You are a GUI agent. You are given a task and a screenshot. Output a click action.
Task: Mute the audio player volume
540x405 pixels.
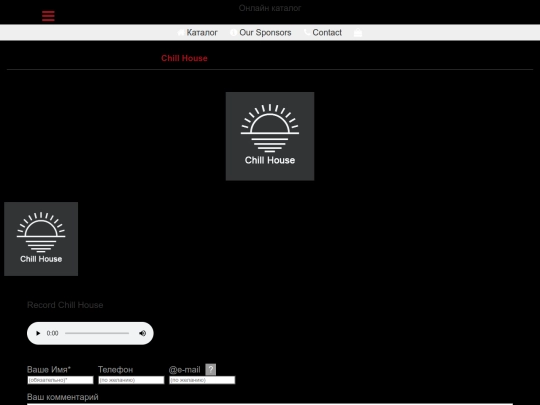pyautogui.click(x=142, y=333)
